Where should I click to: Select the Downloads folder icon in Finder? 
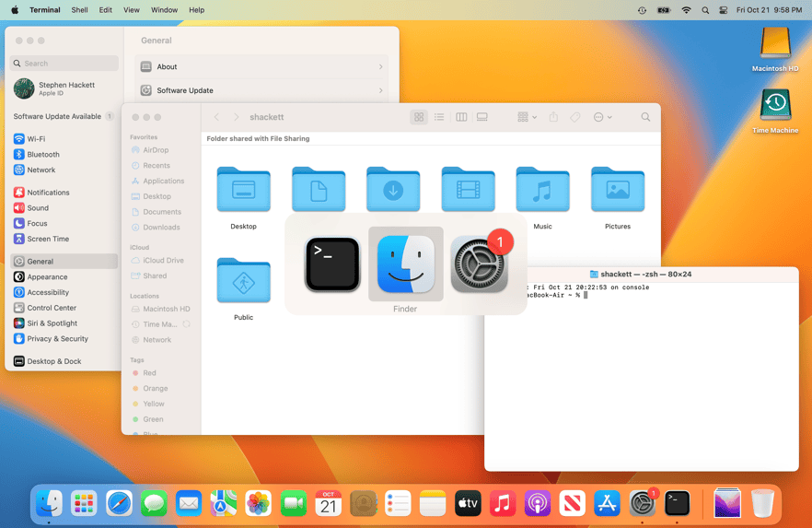393,190
